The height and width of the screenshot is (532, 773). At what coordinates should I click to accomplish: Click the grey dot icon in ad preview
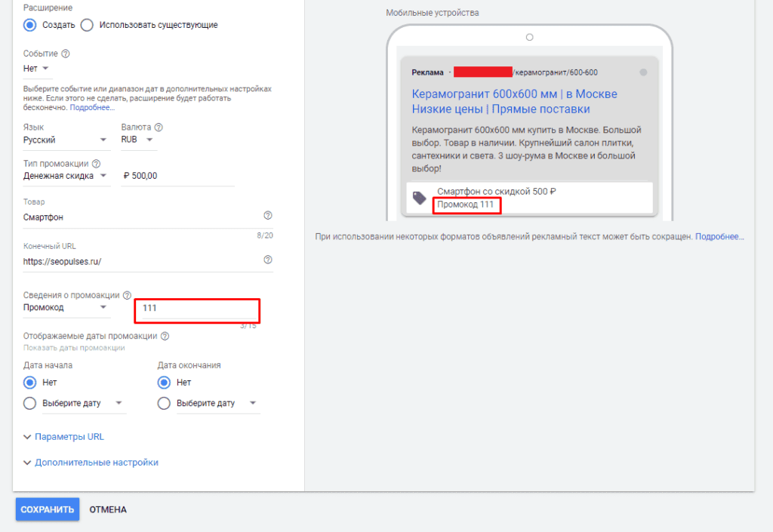(x=643, y=72)
